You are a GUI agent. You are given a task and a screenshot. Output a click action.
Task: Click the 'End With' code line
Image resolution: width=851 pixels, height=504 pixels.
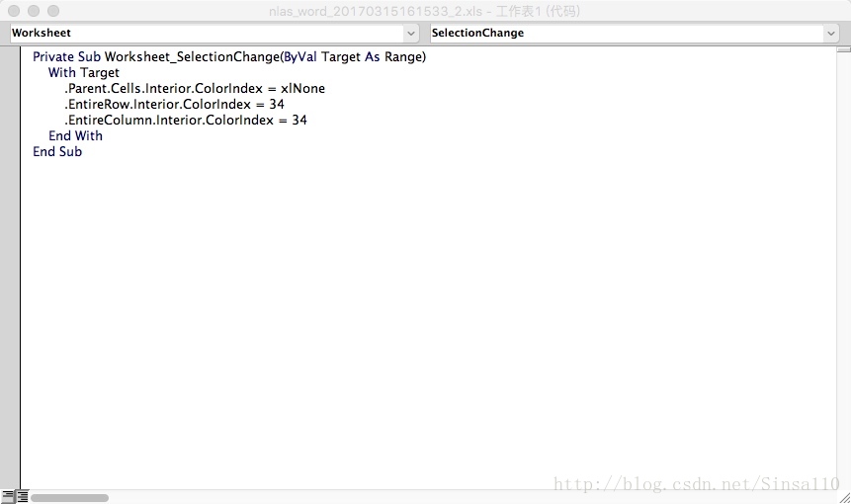pyautogui.click(x=75, y=135)
